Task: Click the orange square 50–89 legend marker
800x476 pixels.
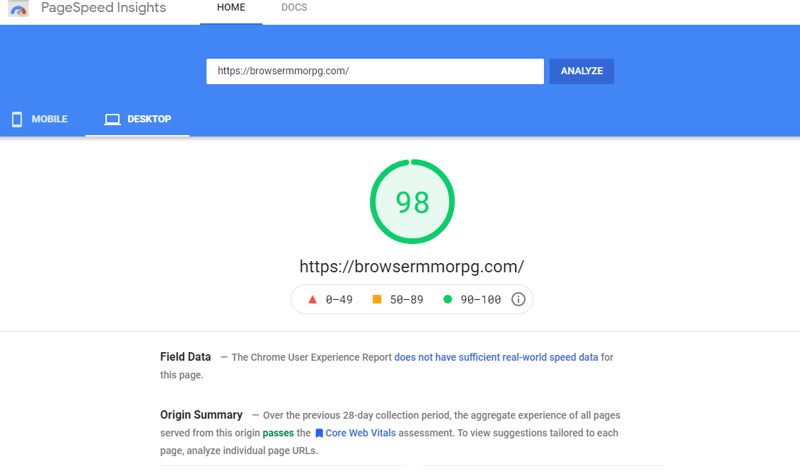Action: (377, 299)
